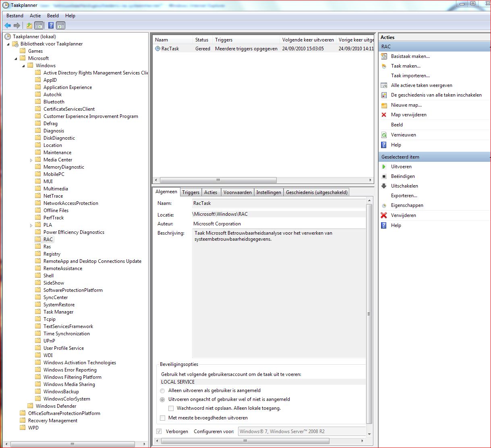The width and height of the screenshot is (491, 448).
Task: Expand the Media Center folder
Action: point(31,160)
